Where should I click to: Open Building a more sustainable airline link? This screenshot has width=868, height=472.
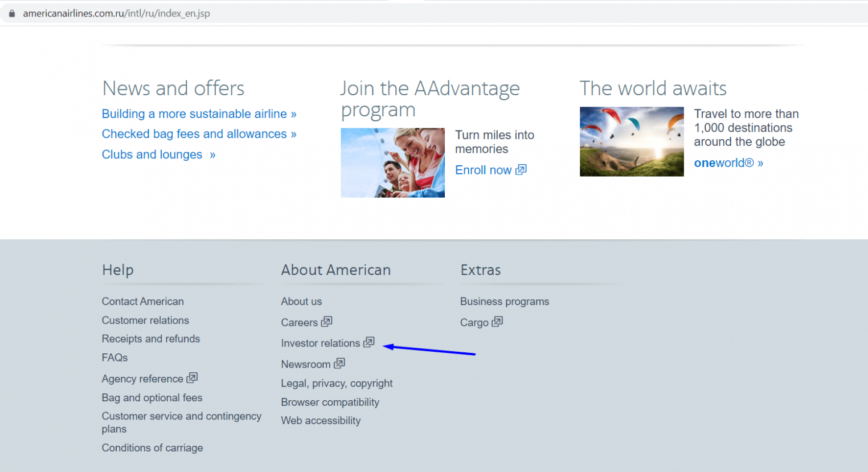[199, 114]
